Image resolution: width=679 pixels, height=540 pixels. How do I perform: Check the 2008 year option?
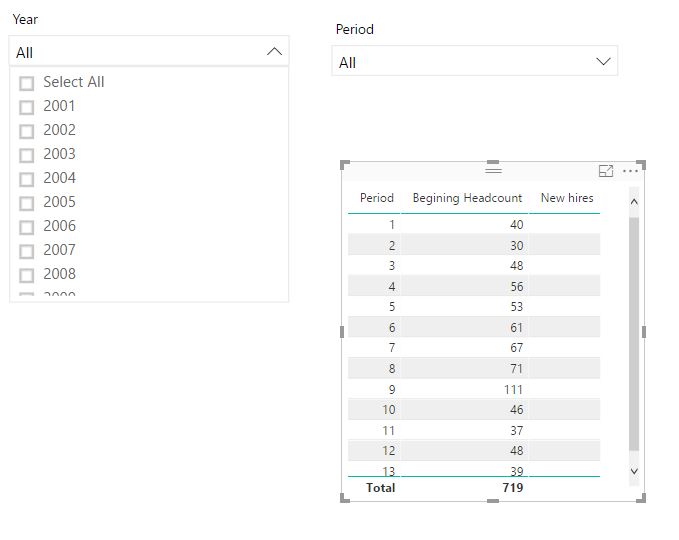(x=26, y=275)
